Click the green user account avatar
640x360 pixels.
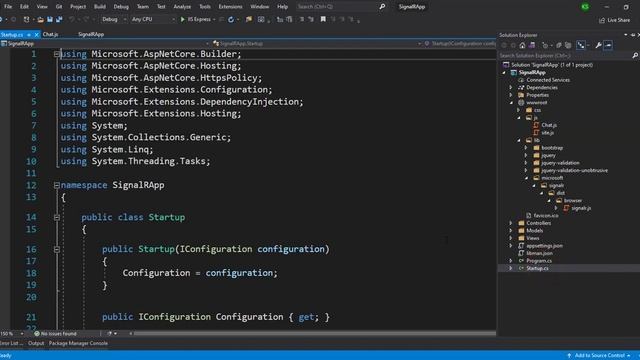[x=585, y=7]
